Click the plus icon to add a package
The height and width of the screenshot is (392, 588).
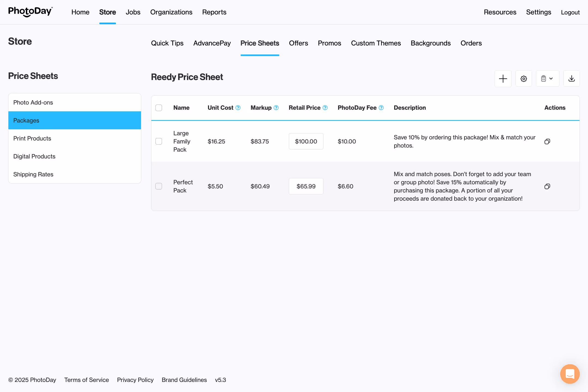(503, 79)
